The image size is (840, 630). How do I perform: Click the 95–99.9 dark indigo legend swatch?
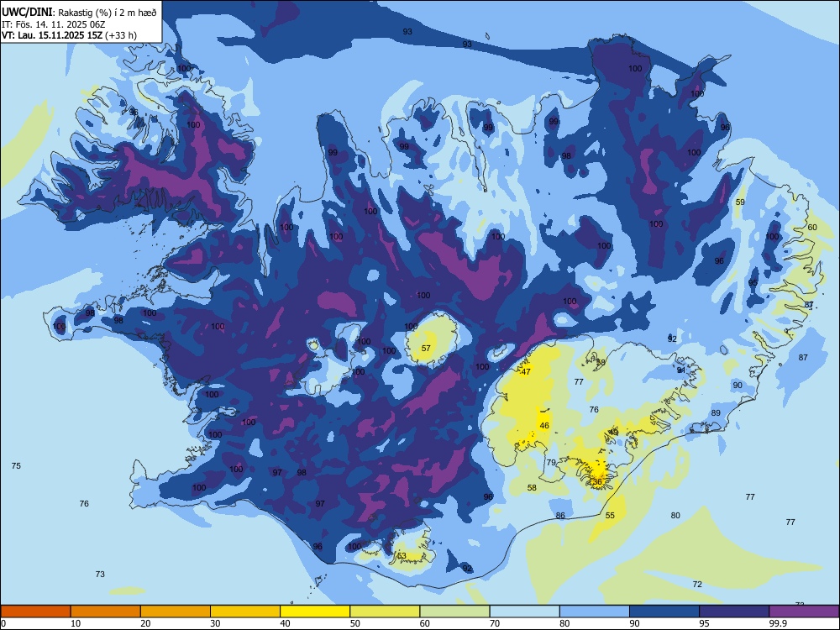click(x=734, y=612)
